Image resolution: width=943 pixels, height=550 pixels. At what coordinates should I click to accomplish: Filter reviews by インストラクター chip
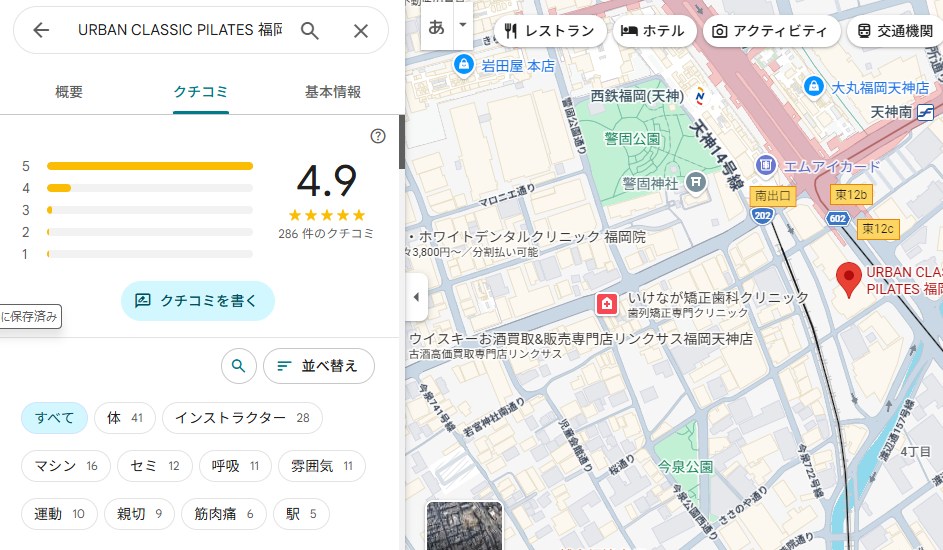(x=242, y=418)
